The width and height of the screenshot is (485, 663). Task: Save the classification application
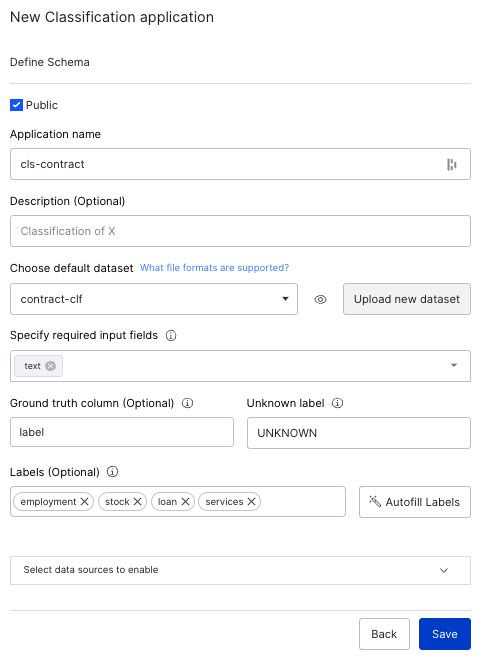tap(445, 634)
